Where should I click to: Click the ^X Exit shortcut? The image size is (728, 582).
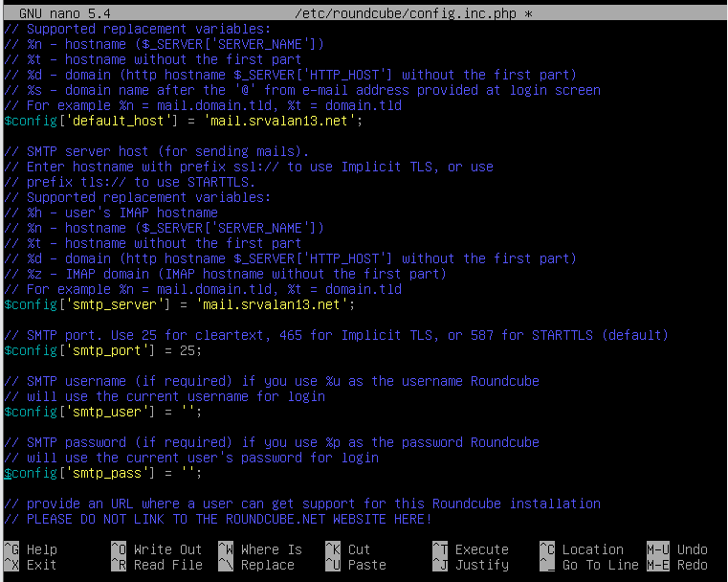pos(31,565)
